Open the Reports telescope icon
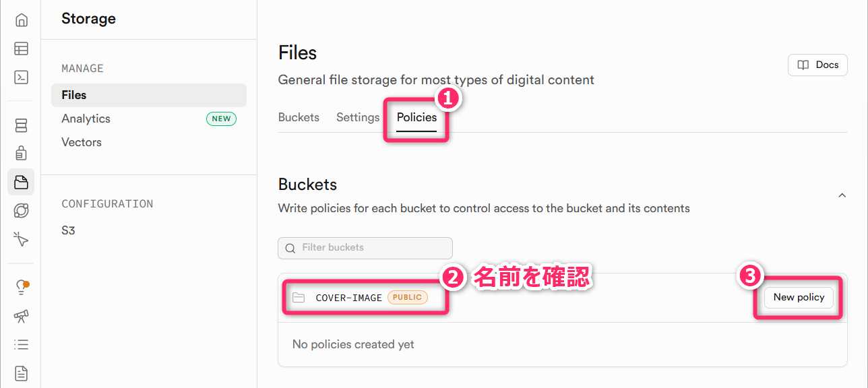Screen dimensions: 868x388 point(21,316)
